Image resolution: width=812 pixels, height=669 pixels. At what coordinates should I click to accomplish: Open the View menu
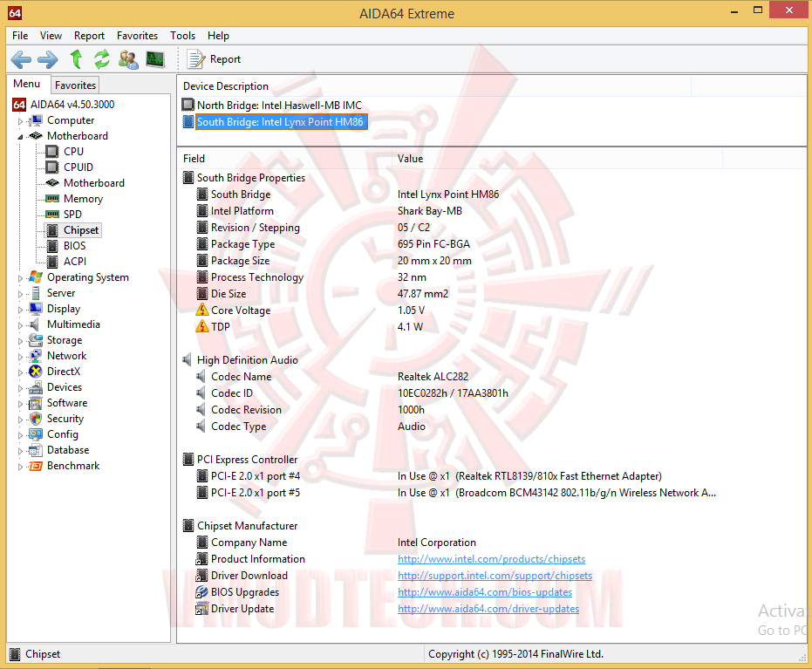[51, 36]
